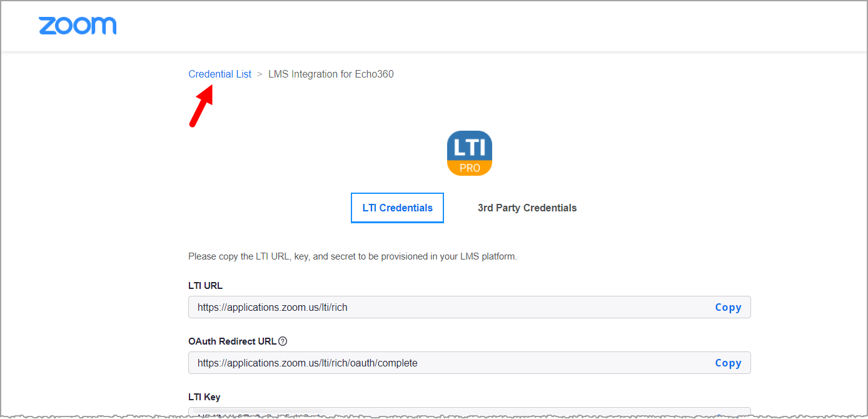Click the LTI PRO app icon
The width and height of the screenshot is (868, 419).
[x=469, y=149]
